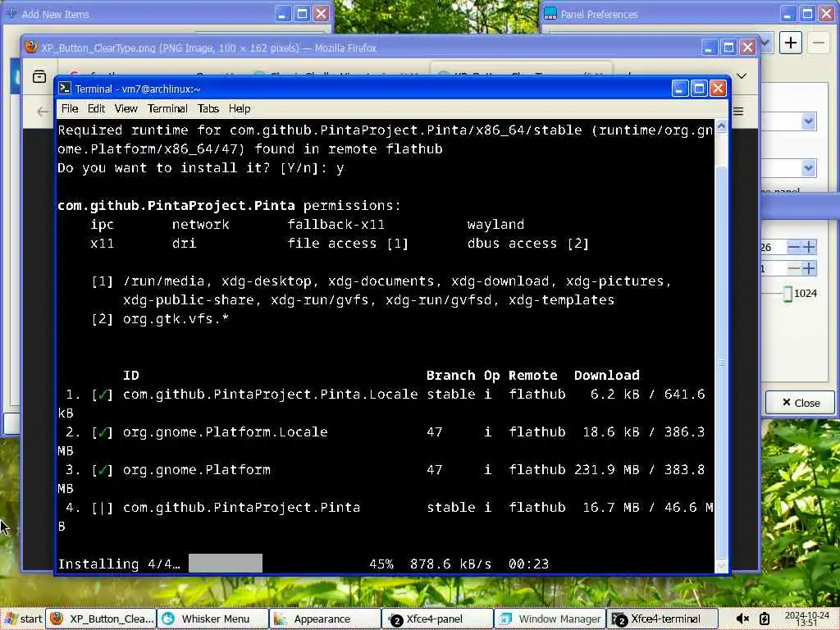
Task: Close the Add New Items window
Action: [x=321, y=14]
